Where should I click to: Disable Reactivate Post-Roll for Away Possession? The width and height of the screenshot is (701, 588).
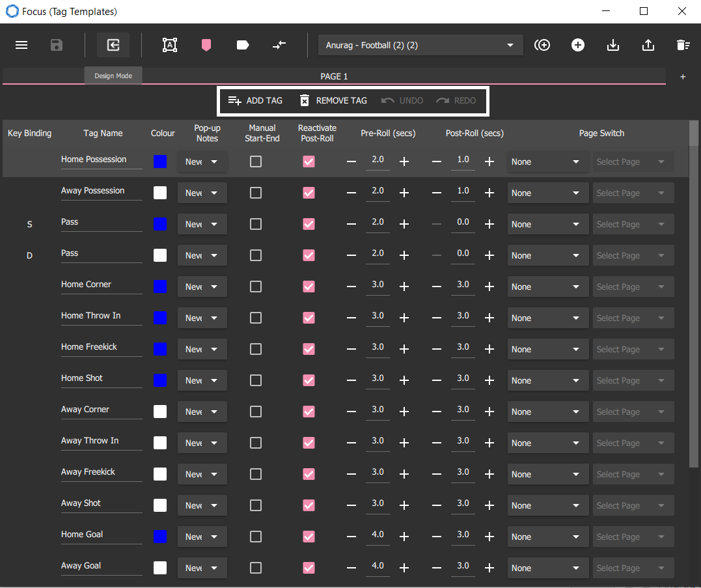point(309,193)
